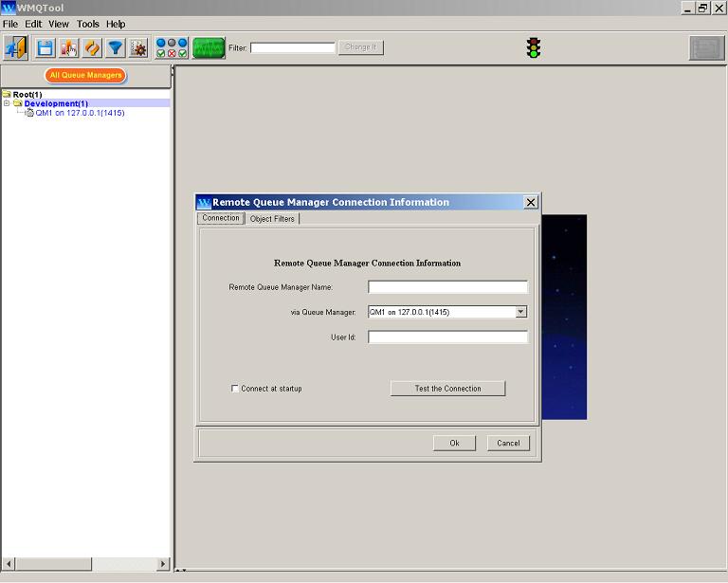The height and width of the screenshot is (583, 728).
Task: Open the Help menu
Action: pos(116,24)
